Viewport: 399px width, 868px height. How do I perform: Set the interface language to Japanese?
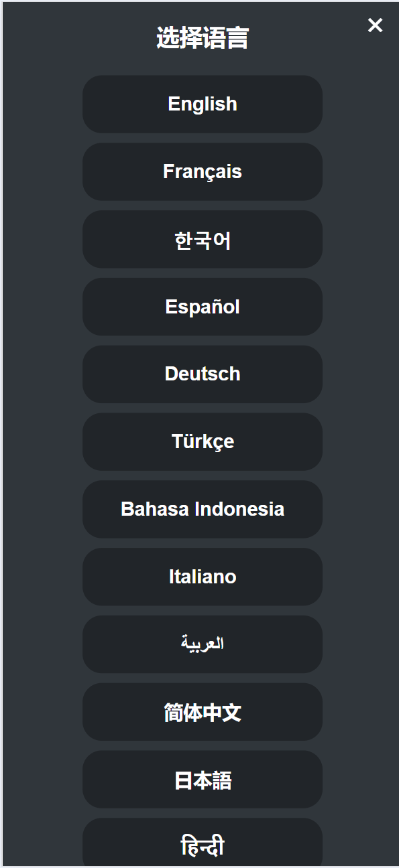pyautogui.click(x=203, y=779)
